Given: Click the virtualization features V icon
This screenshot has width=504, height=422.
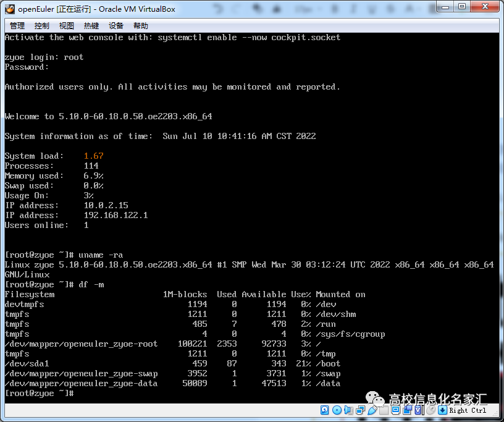Looking at the screenshot, I should tap(416, 411).
